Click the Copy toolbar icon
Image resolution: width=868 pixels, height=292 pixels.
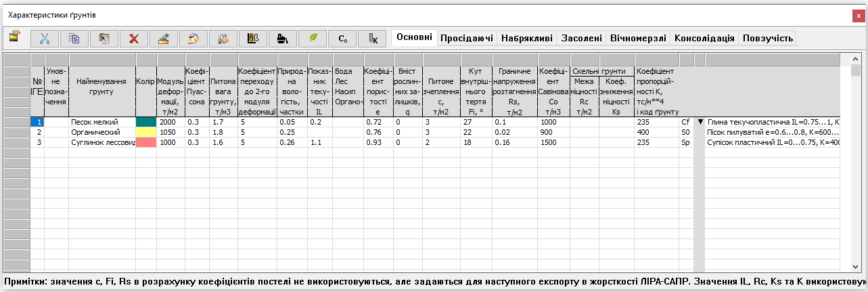74,39
